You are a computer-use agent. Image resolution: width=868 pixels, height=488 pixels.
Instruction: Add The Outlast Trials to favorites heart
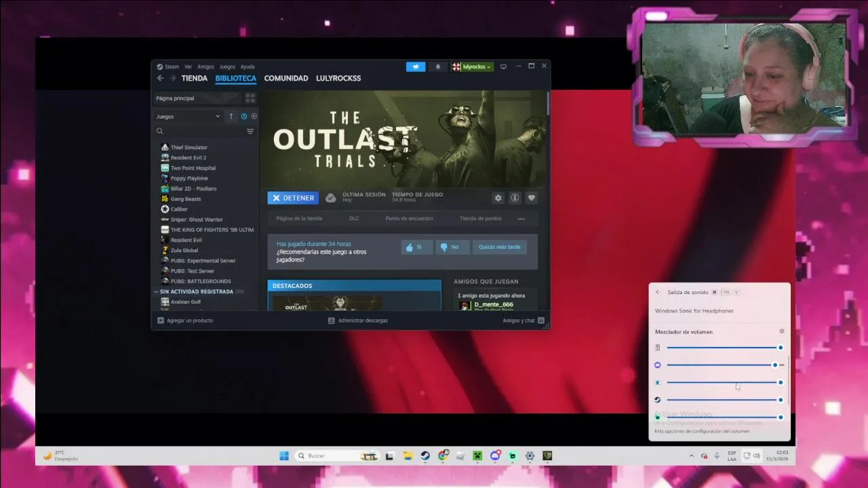532,198
